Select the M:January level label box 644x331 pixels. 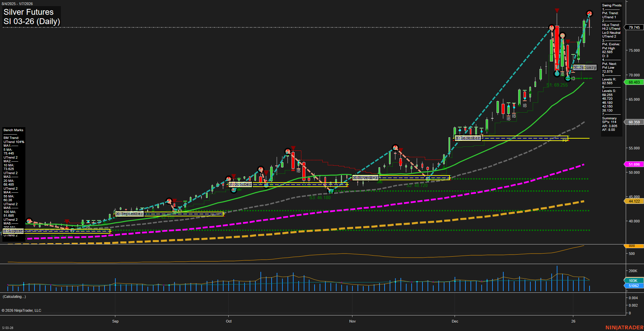[x=585, y=67]
